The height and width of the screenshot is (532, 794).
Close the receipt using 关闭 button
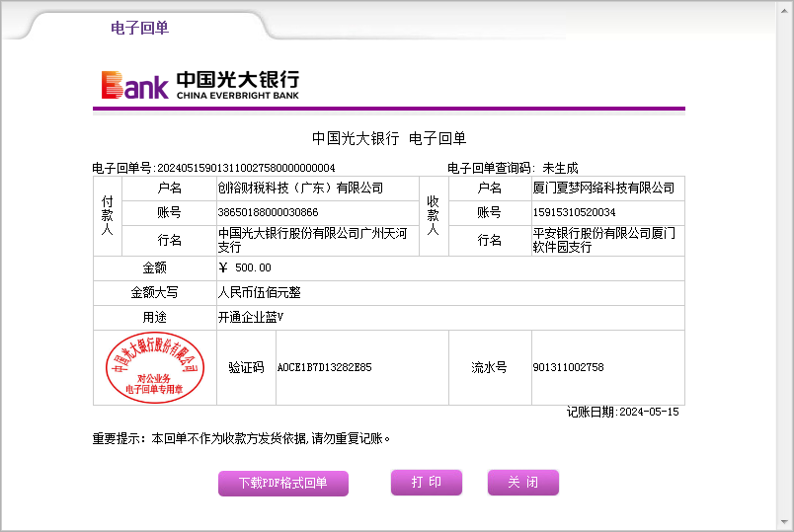[x=522, y=483]
